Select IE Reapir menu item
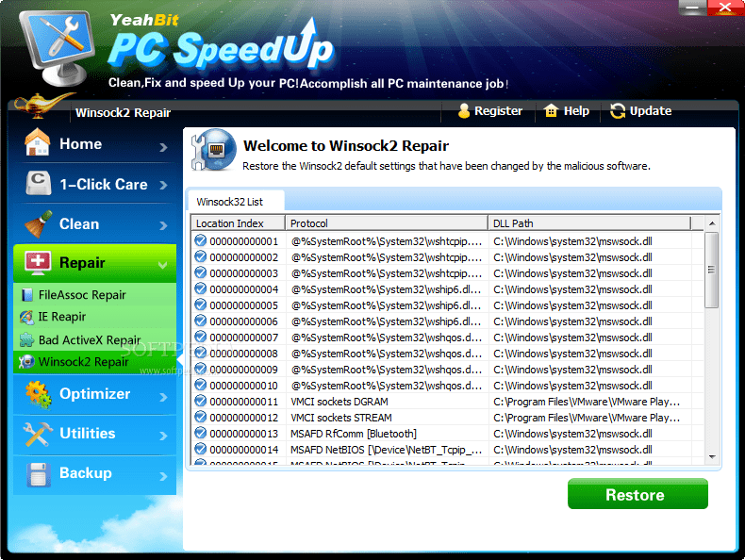The image size is (745, 560). tap(95, 317)
